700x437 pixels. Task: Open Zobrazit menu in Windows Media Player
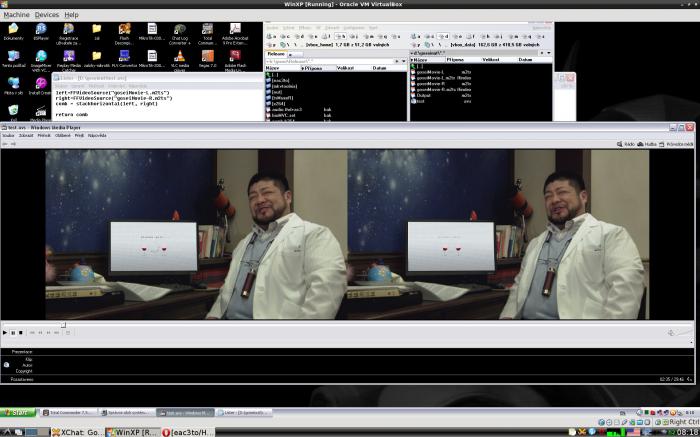click(x=26, y=135)
